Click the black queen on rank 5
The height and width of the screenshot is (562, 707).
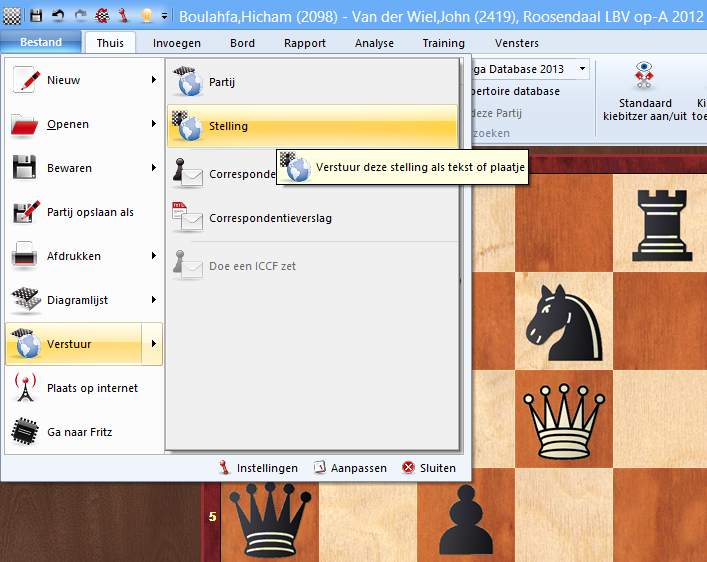[x=270, y=520]
